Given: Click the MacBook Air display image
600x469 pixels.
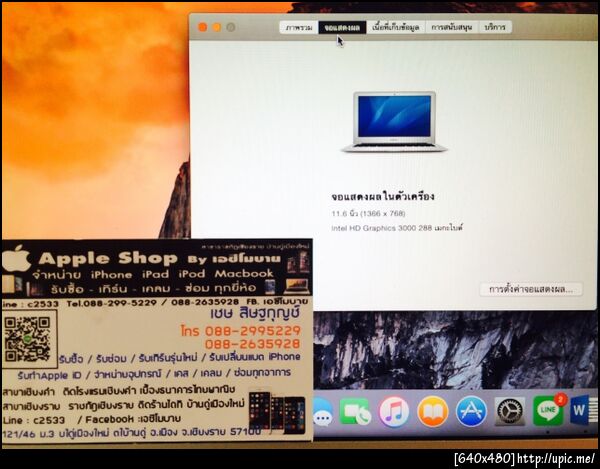Looking at the screenshot, I should click(x=394, y=122).
